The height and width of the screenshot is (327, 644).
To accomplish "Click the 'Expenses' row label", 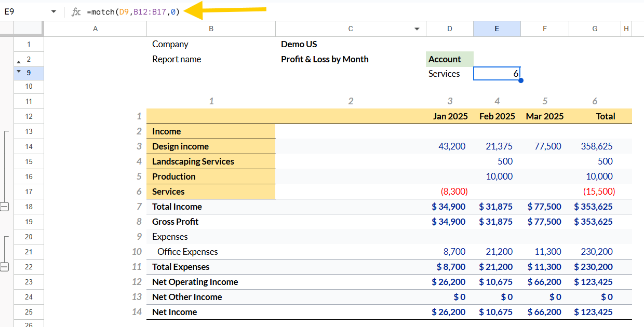I will pos(211,237).
